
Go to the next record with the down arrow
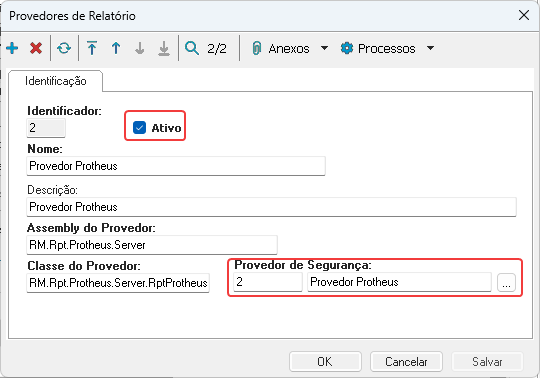pos(139,48)
